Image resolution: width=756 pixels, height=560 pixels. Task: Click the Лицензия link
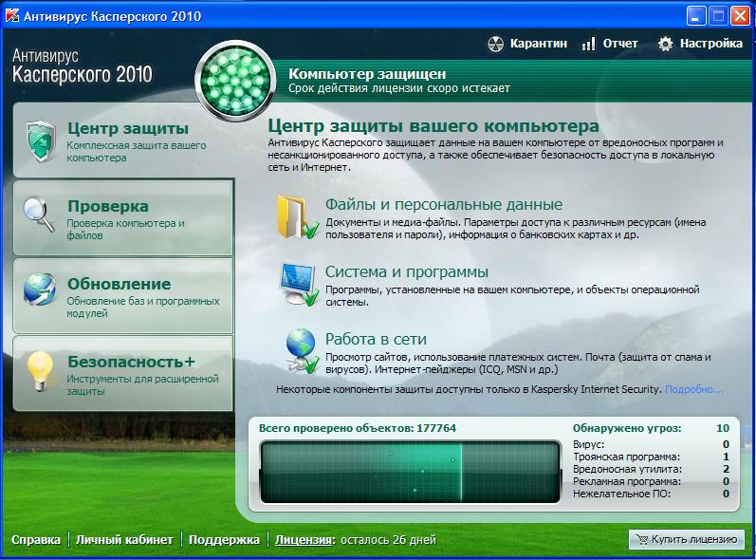tap(304, 539)
